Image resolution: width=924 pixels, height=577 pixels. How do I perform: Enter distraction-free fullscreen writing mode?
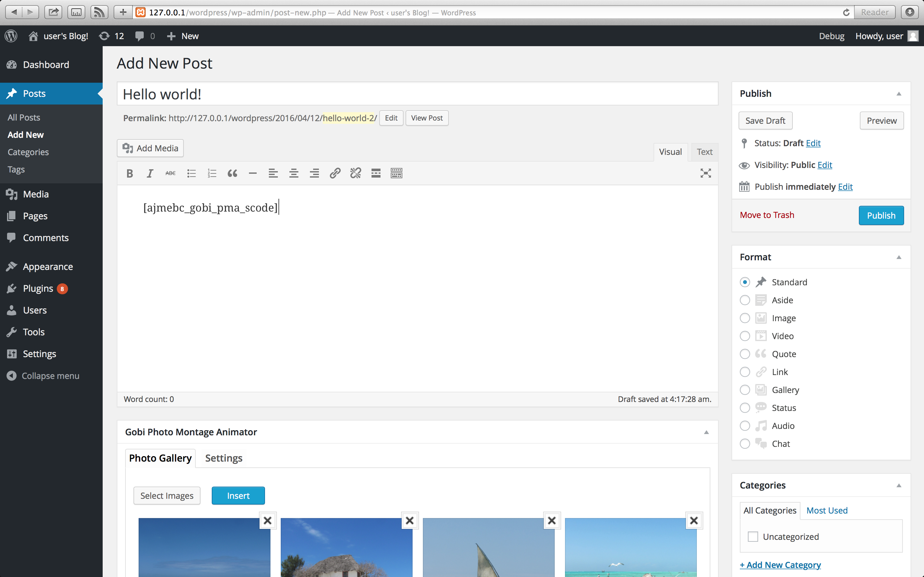point(705,173)
